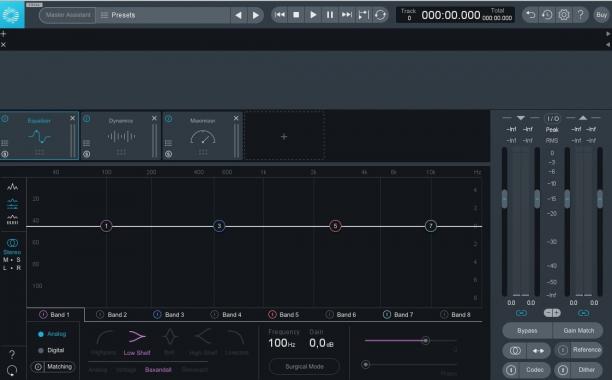The width and height of the screenshot is (612, 380).
Task: Load the next preset with right arrow
Action: 256,15
